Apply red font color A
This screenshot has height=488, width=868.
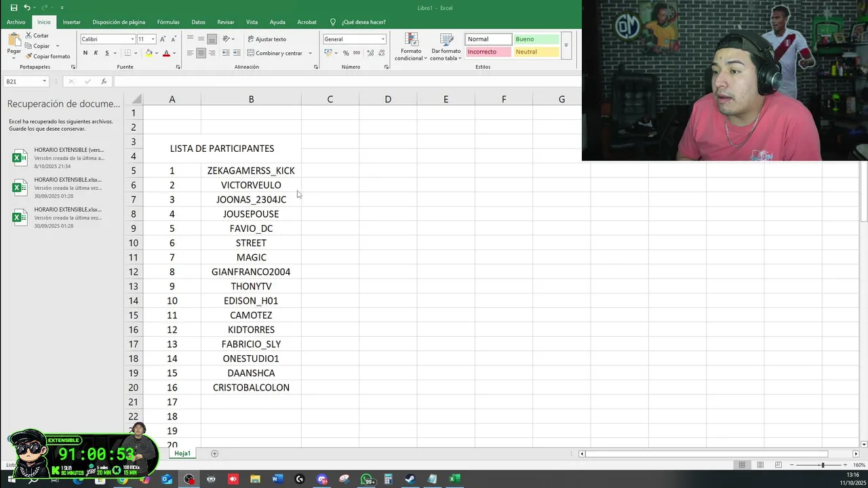point(166,53)
